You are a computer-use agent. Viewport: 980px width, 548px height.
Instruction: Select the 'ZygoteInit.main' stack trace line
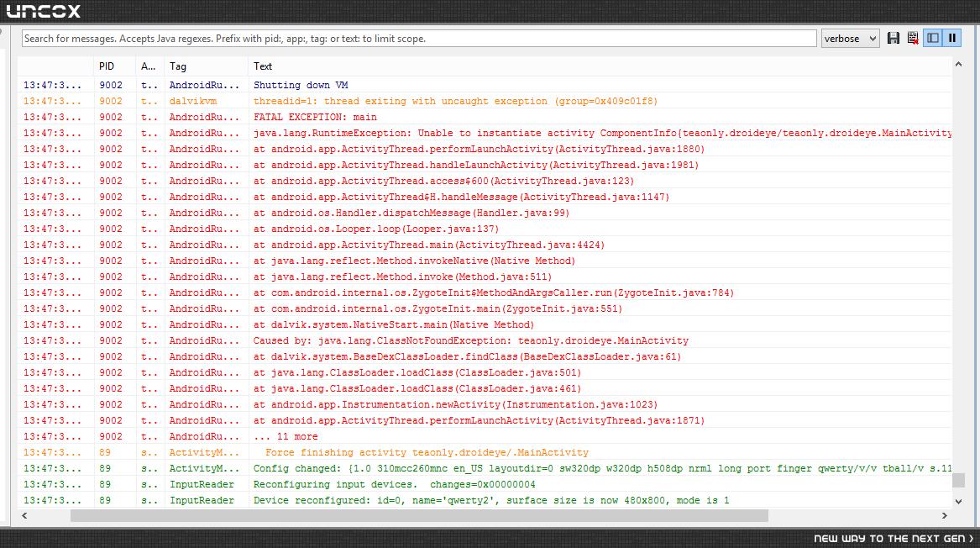(485, 308)
